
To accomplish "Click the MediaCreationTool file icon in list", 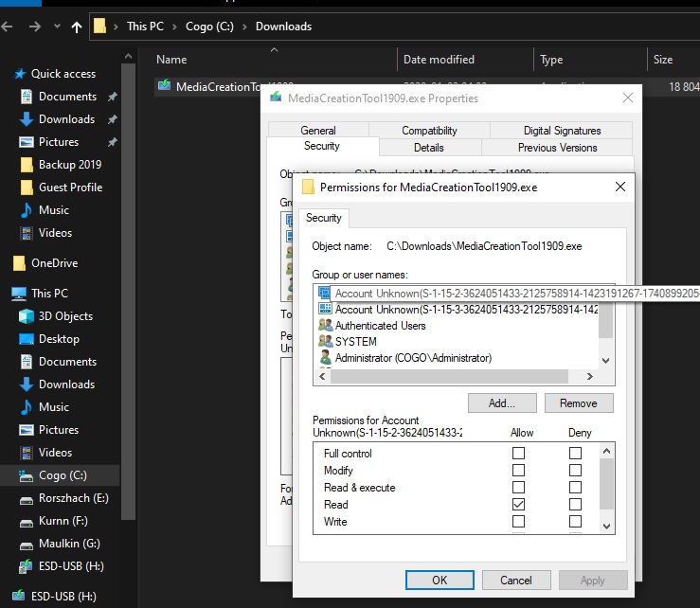I will (x=164, y=85).
